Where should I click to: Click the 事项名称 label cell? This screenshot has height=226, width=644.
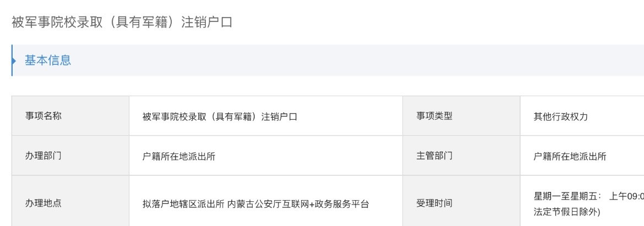click(x=43, y=116)
